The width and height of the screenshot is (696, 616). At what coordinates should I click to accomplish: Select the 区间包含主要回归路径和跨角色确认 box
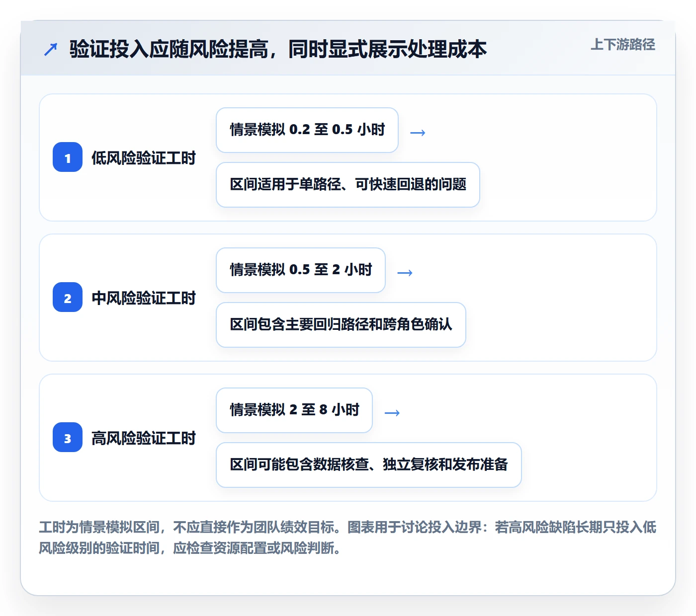(341, 325)
